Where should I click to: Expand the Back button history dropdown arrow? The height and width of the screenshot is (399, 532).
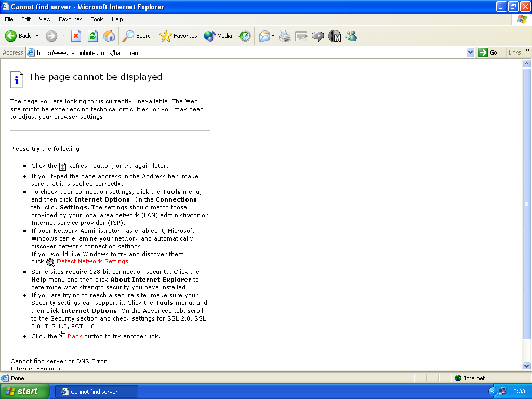tap(37, 36)
